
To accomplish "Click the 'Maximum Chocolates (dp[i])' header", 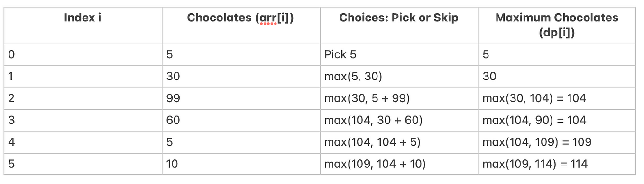I will tap(557, 25).
